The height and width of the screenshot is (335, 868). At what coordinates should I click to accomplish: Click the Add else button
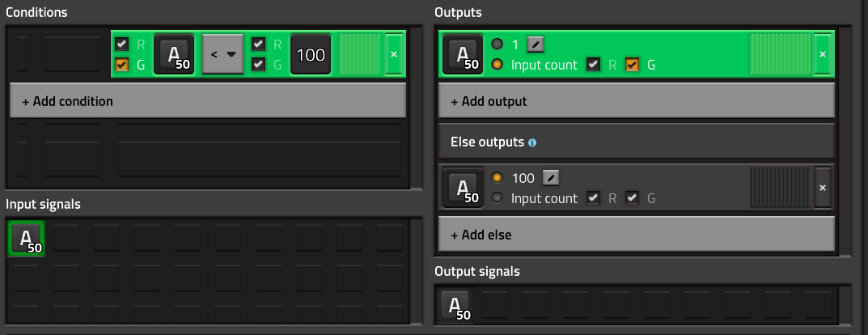pos(637,235)
